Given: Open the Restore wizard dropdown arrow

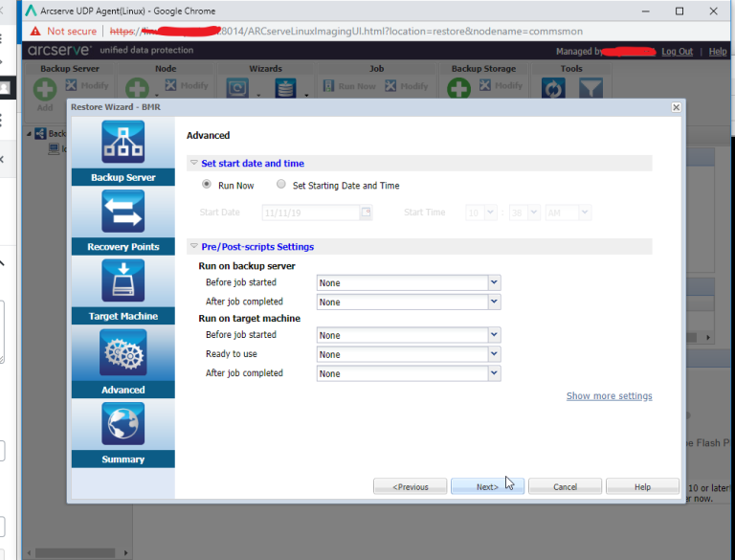Looking at the screenshot, I should coord(306,95).
